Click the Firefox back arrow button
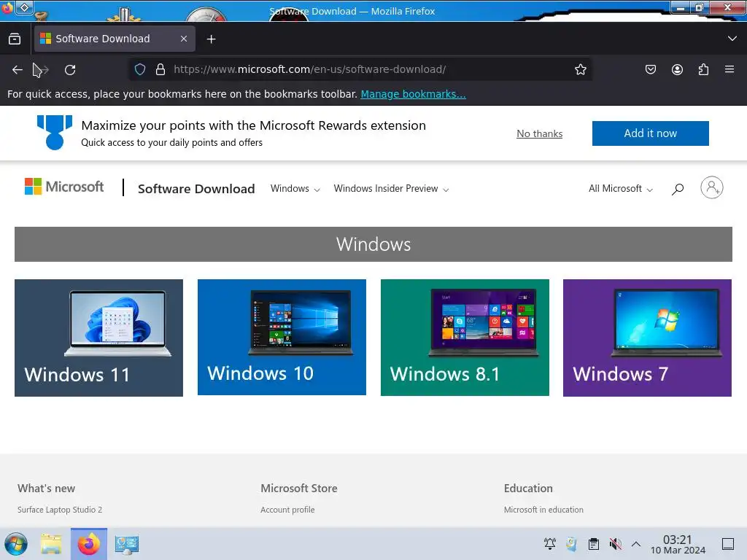 pos(18,70)
